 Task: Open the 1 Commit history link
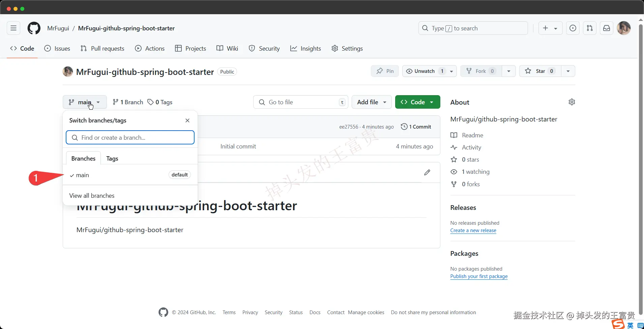point(416,127)
